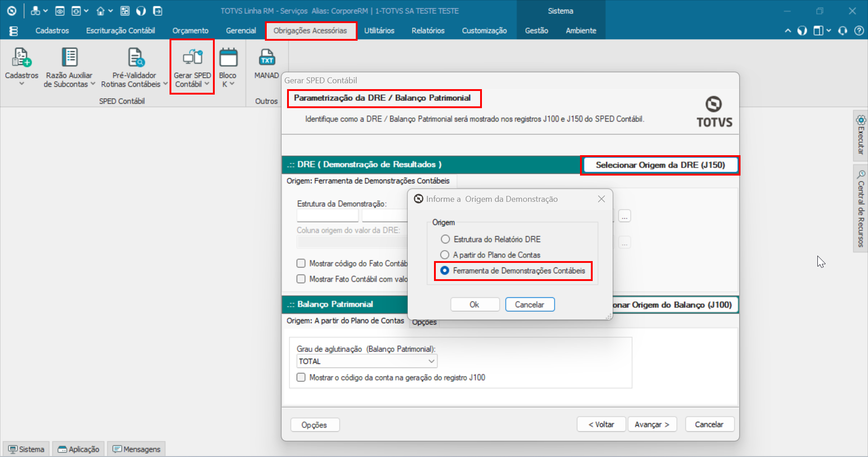
Task: Expand the Cadastros ribbon button chevron
Action: click(x=21, y=84)
